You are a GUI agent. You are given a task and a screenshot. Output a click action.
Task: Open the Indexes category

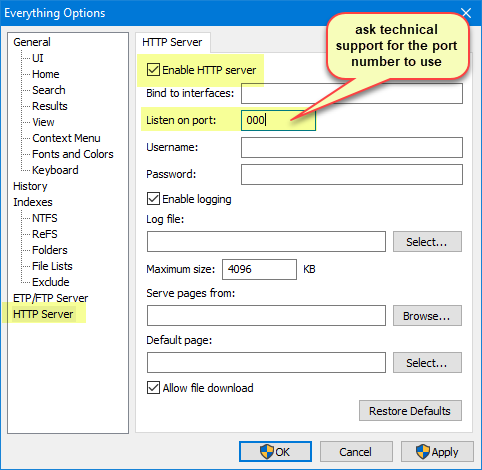click(x=33, y=202)
